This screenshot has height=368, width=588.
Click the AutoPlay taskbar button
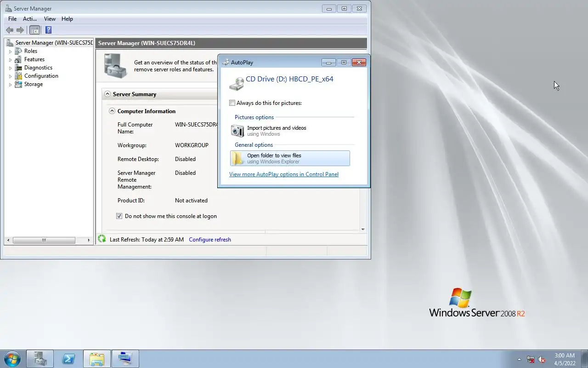[125, 359]
